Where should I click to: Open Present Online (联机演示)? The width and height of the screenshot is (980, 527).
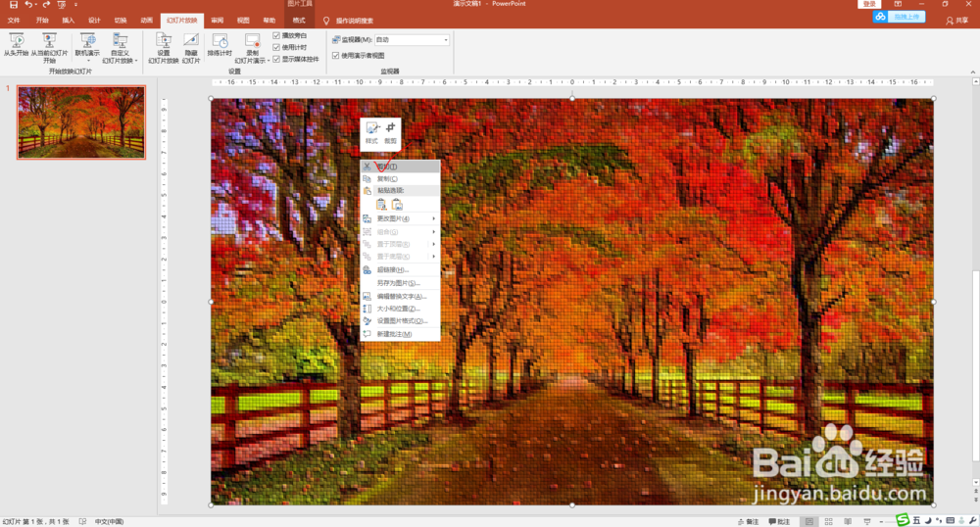tap(87, 45)
